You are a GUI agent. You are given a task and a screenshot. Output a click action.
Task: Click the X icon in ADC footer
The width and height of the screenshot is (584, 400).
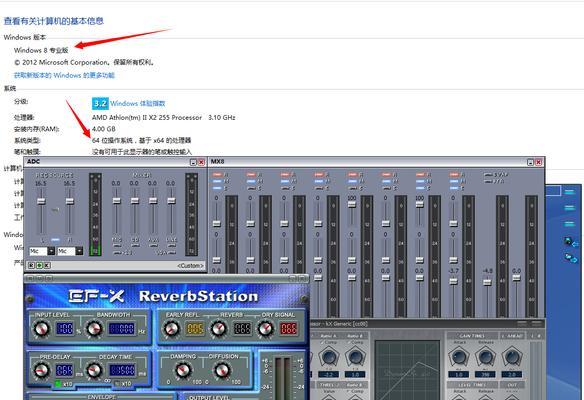point(47,265)
